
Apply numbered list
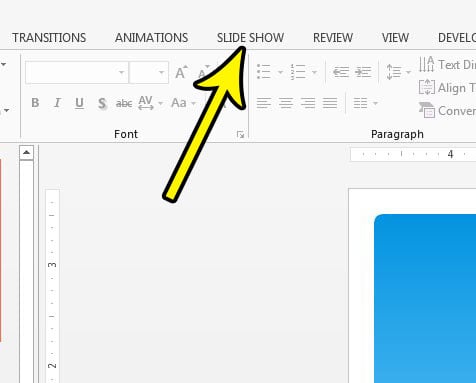(298, 72)
